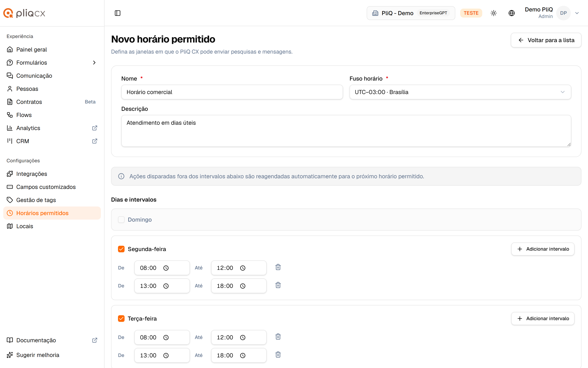Uncheck the Terça-feira checkbox

121,319
